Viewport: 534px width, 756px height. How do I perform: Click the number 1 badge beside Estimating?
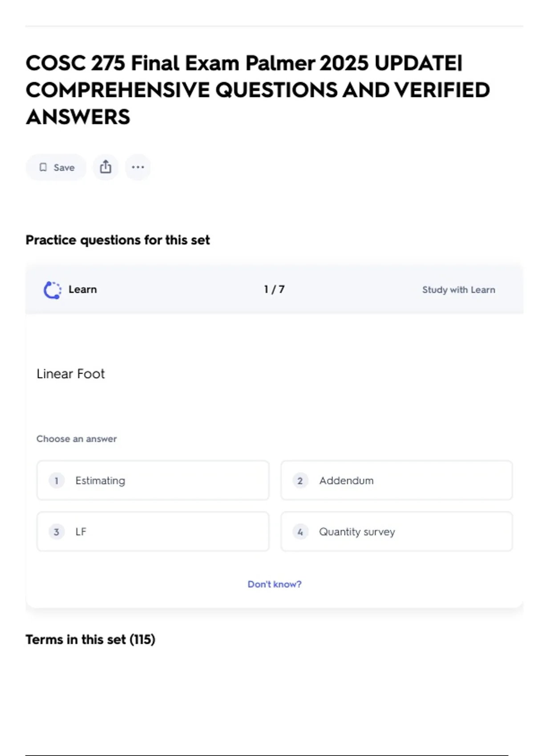[x=57, y=481]
